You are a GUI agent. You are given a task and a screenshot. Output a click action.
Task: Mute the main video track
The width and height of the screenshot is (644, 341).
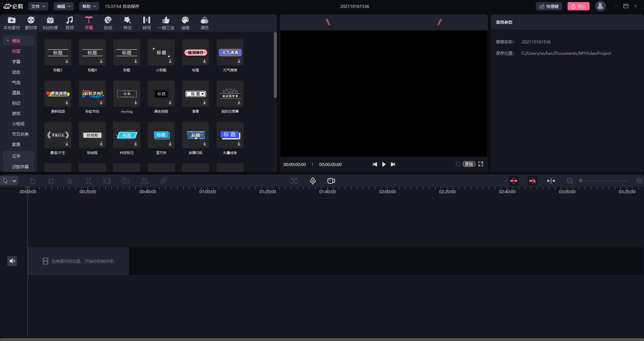[x=12, y=261]
